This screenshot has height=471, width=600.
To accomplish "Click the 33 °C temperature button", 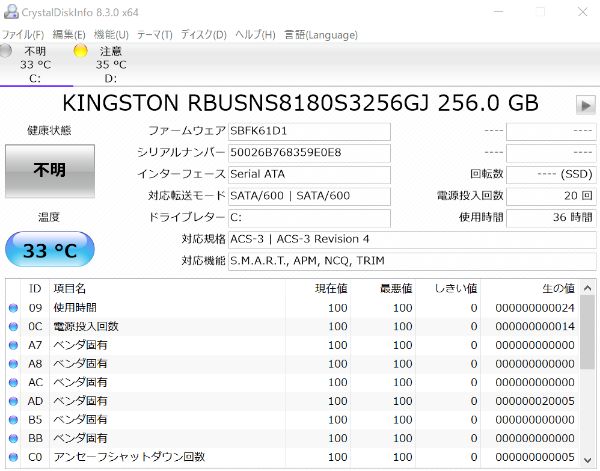I will pyautogui.click(x=50, y=250).
